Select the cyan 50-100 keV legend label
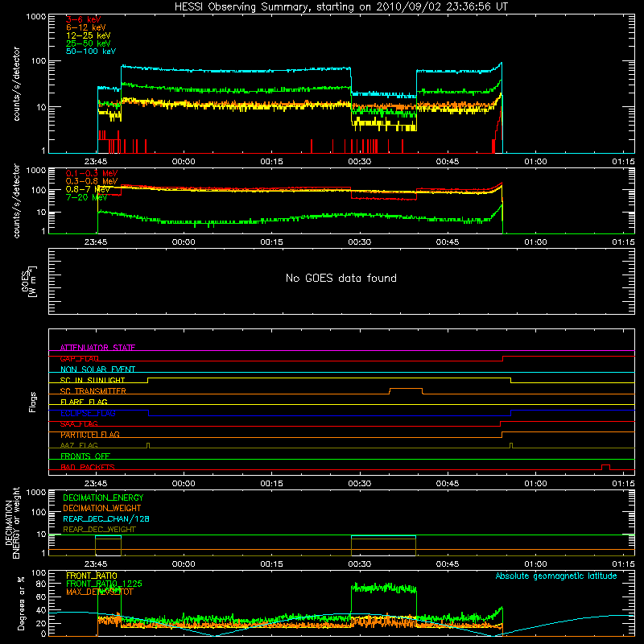Image resolution: width=644 pixels, height=644 pixels. [90, 52]
